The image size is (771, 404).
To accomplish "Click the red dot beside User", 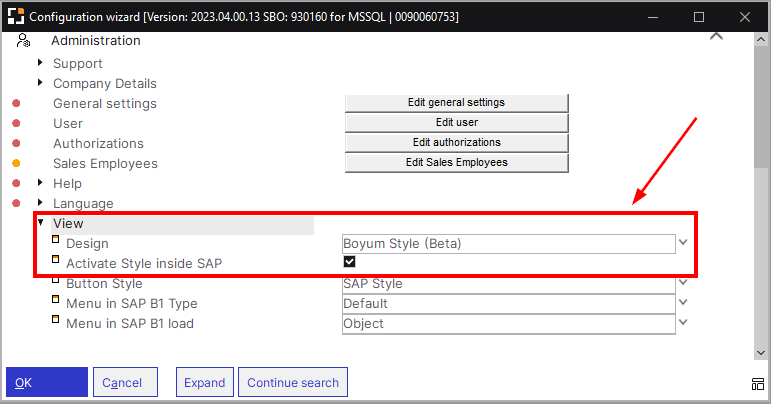I will click(x=16, y=123).
